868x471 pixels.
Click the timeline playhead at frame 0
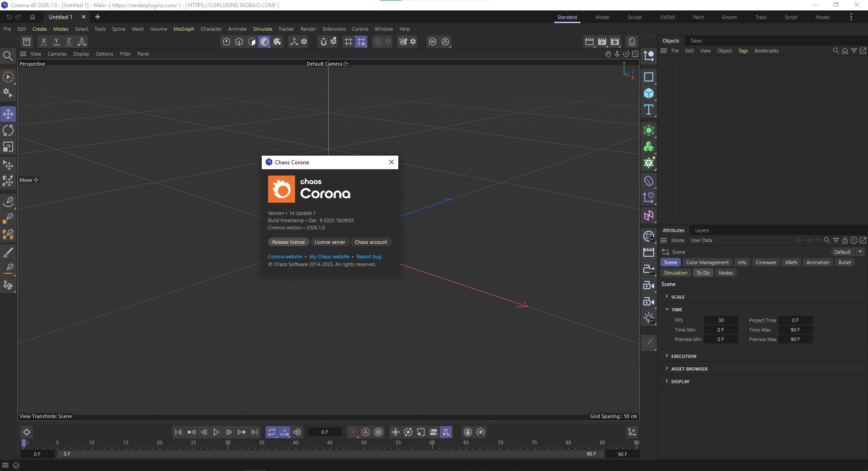pos(24,443)
